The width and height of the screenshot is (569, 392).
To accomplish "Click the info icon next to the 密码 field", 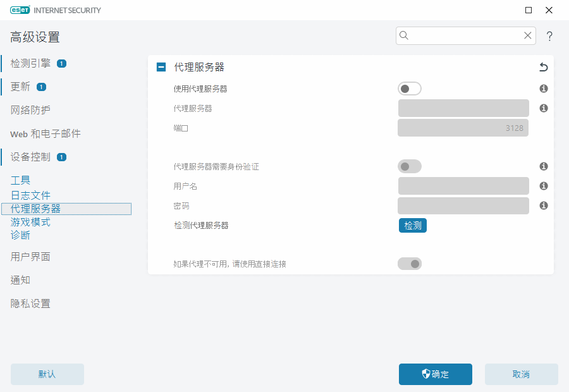I will tap(543, 205).
